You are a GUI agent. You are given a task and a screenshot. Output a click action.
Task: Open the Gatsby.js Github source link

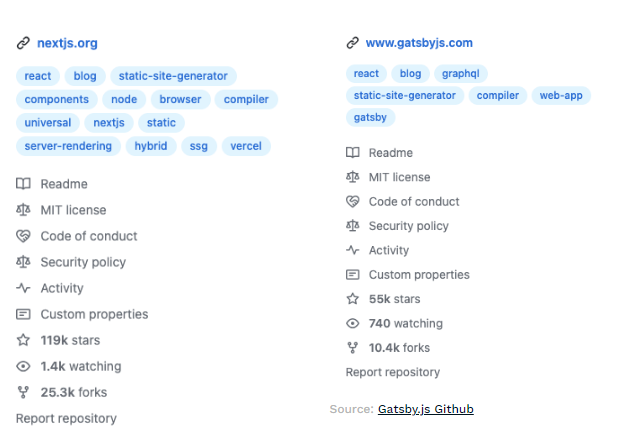point(425,409)
